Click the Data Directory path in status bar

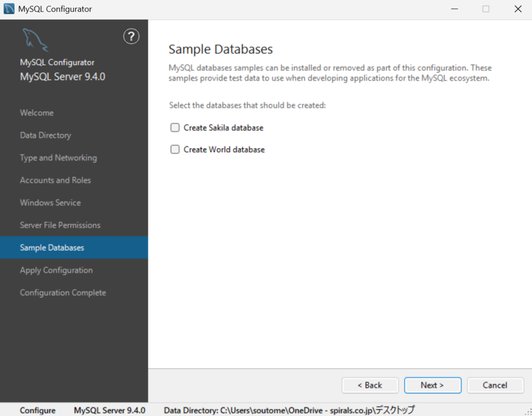coord(289,410)
